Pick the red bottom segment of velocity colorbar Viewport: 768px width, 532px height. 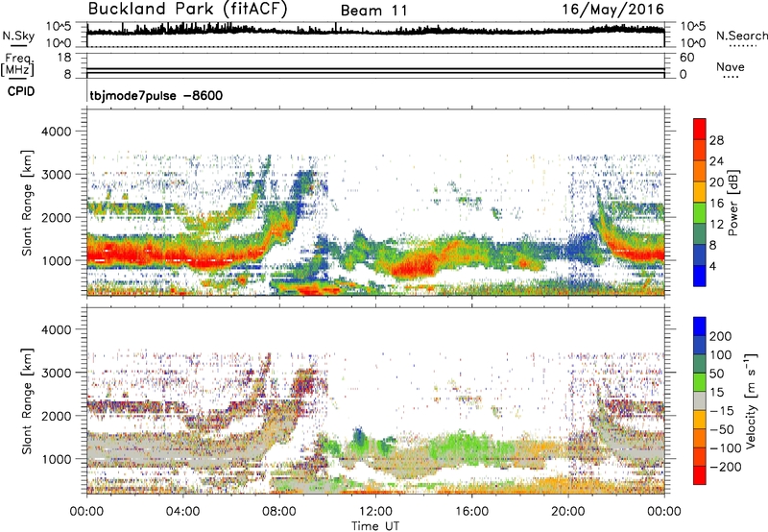(700, 475)
